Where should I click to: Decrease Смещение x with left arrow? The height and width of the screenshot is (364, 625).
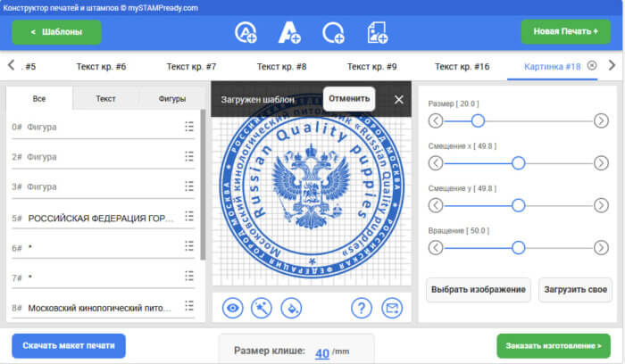click(436, 163)
